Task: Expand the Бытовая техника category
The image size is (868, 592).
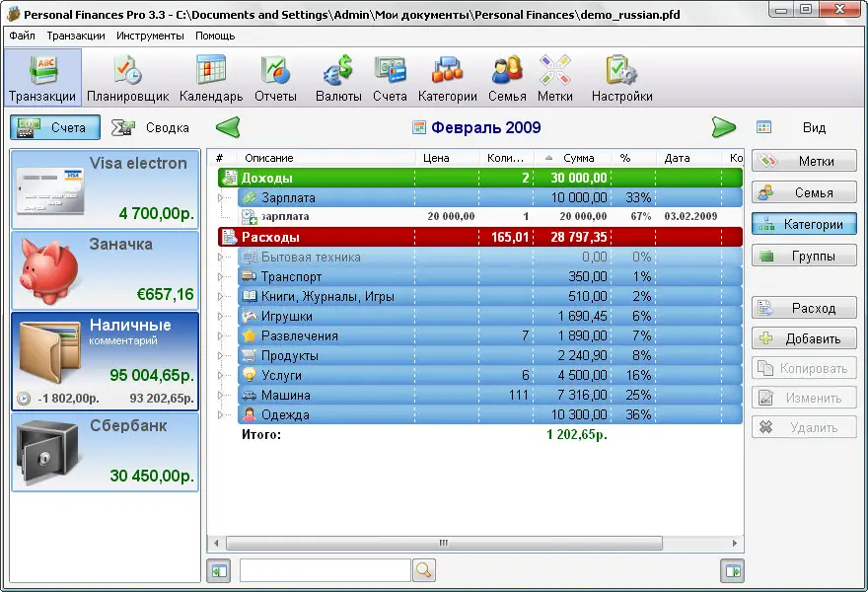Action: pyautogui.click(x=220, y=257)
